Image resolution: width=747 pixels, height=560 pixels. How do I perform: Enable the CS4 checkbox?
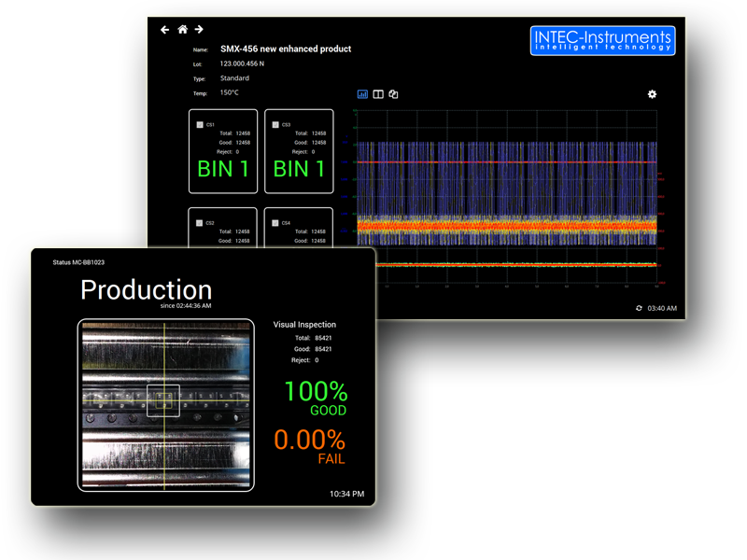pos(275,223)
